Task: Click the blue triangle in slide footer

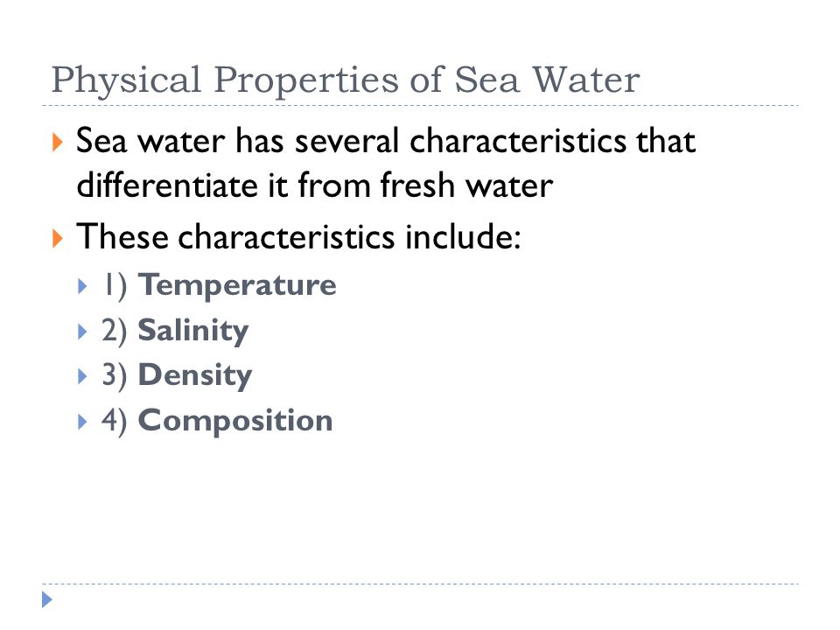Action: (47, 599)
